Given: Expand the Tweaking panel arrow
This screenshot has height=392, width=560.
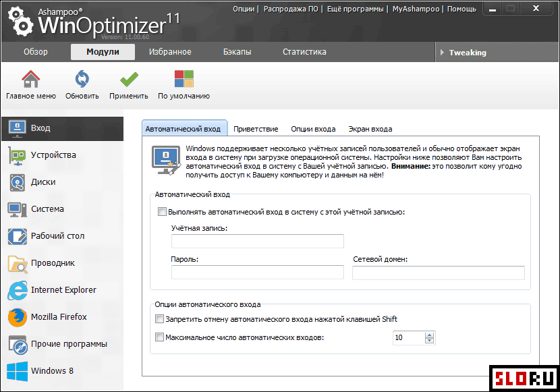Looking at the screenshot, I should coord(442,53).
